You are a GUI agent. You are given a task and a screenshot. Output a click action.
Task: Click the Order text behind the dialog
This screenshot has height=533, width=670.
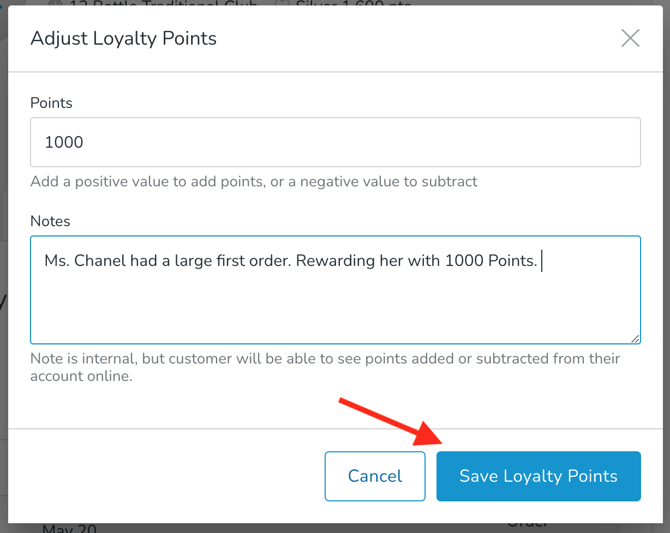coord(527,524)
